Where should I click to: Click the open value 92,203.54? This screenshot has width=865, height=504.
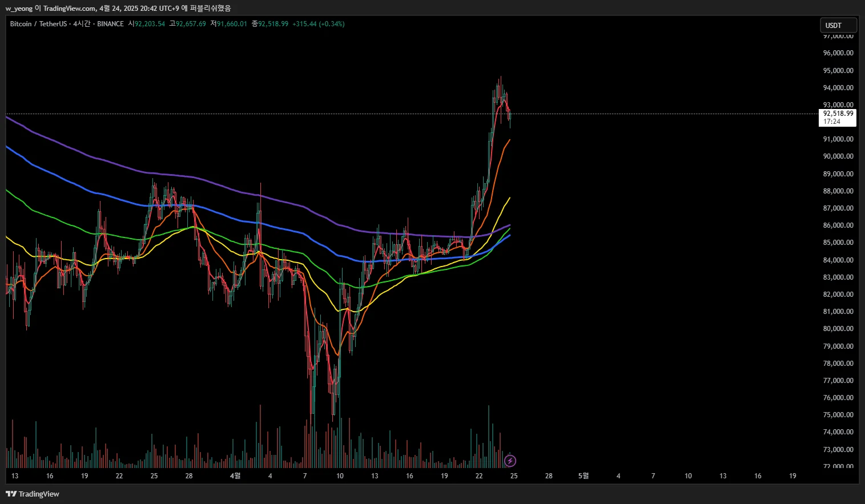tap(150, 24)
